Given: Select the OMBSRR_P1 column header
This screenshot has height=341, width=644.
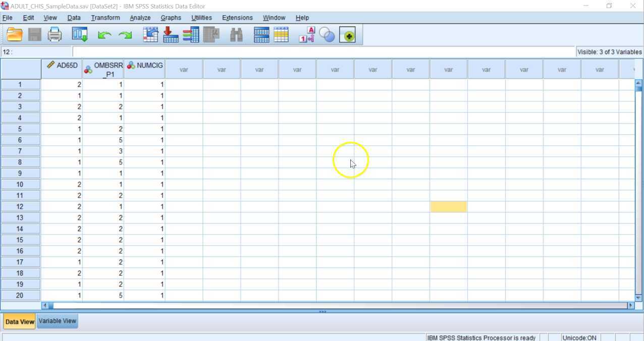Looking at the screenshot, I should (103, 69).
